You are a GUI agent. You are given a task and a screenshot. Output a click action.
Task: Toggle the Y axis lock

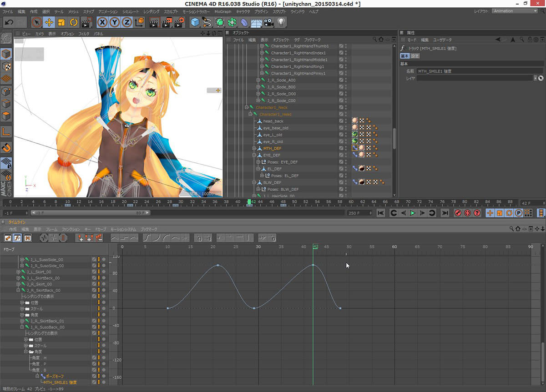point(115,22)
